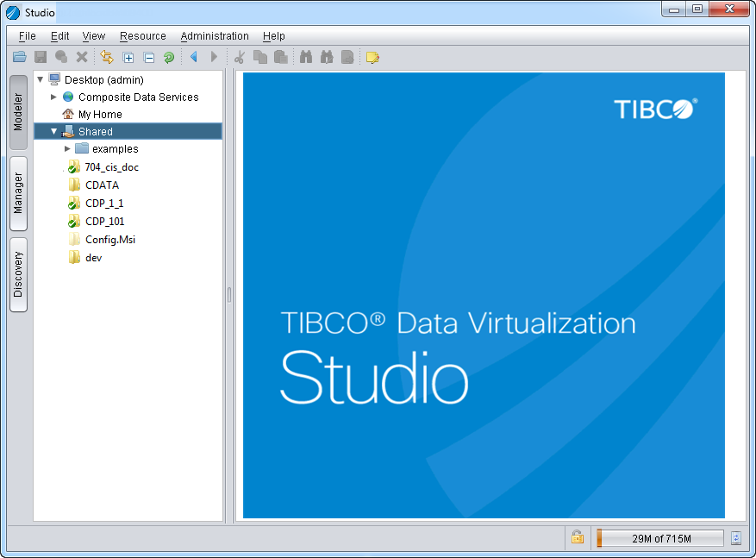Click the sync arrows toolbar icon
This screenshot has width=756, height=558.
point(107,57)
